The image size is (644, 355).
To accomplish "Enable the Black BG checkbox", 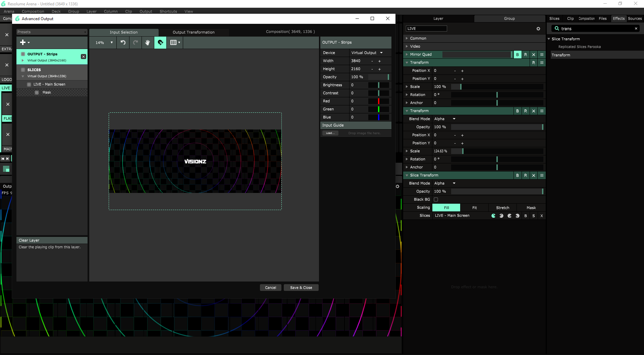I will click(436, 200).
